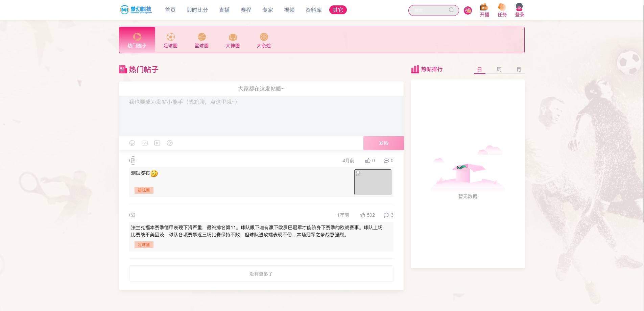The width and height of the screenshot is (644, 311).
Task: Switch hot ranking to 月 tab
Action: coord(519,69)
